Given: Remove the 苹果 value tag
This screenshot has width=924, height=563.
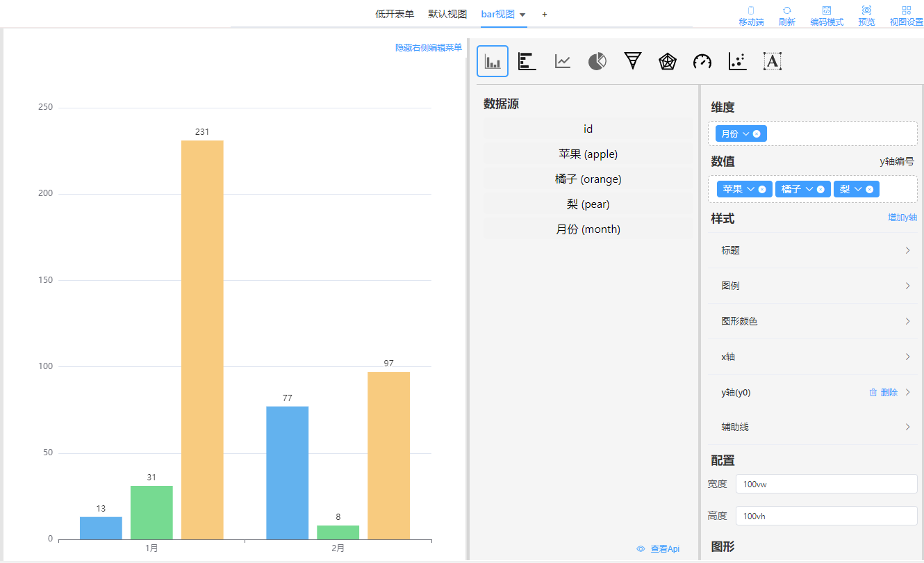Looking at the screenshot, I should [x=762, y=189].
